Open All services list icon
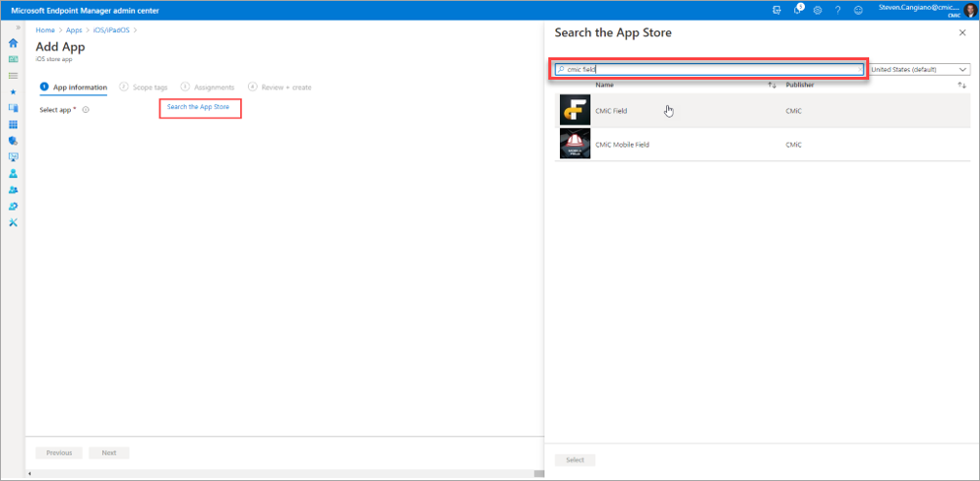The image size is (980, 481). coord(14,76)
